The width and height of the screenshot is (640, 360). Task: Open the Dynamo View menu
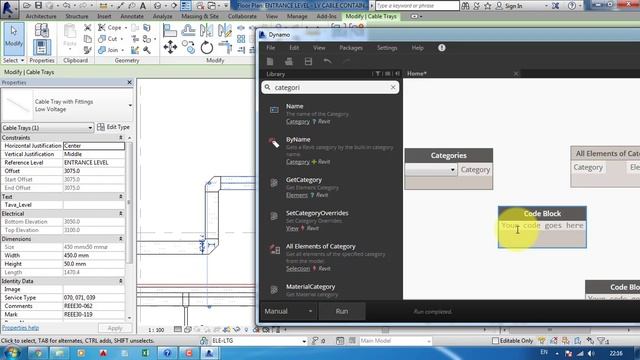pyautogui.click(x=319, y=48)
